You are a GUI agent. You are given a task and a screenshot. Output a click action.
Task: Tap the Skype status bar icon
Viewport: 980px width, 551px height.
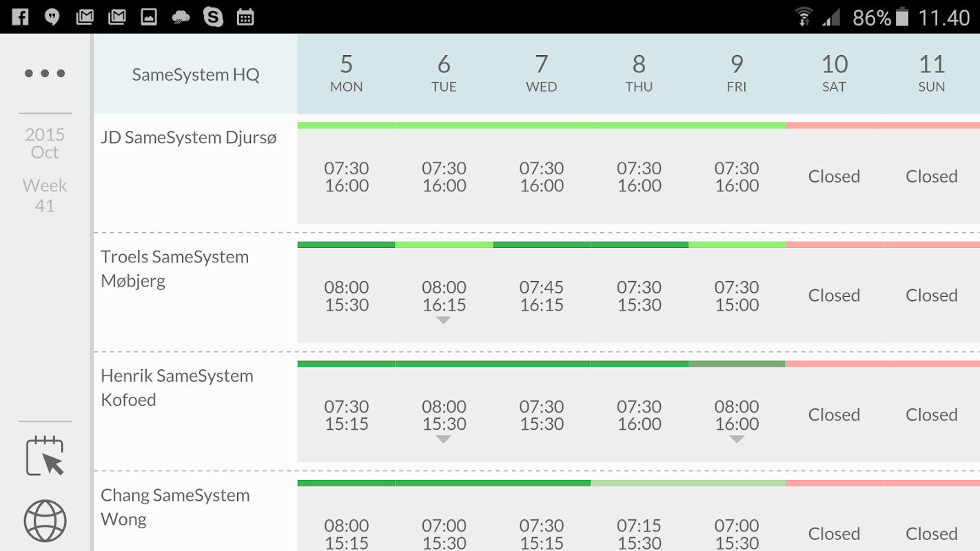pyautogui.click(x=213, y=17)
